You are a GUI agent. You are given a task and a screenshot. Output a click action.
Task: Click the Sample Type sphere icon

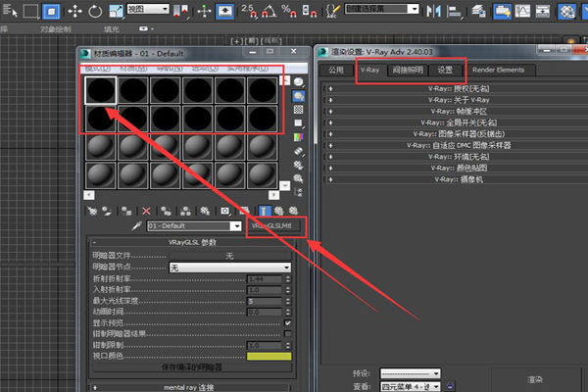click(x=298, y=83)
